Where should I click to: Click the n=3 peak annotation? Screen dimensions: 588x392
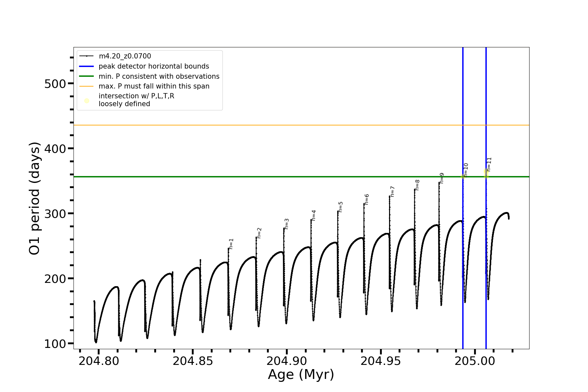pyautogui.click(x=287, y=224)
